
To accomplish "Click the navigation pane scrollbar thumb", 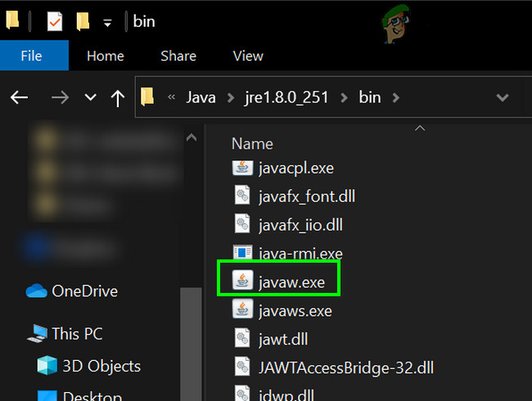I will [x=191, y=344].
